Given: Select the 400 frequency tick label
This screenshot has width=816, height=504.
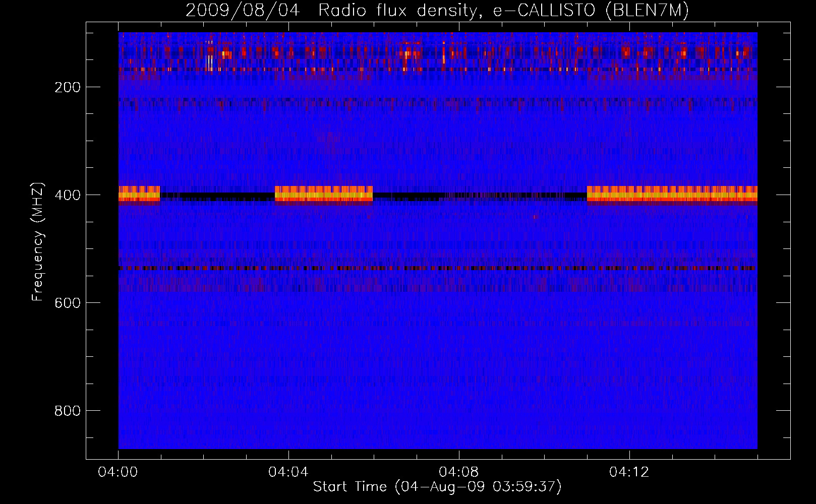Looking at the screenshot, I should click(x=68, y=195).
